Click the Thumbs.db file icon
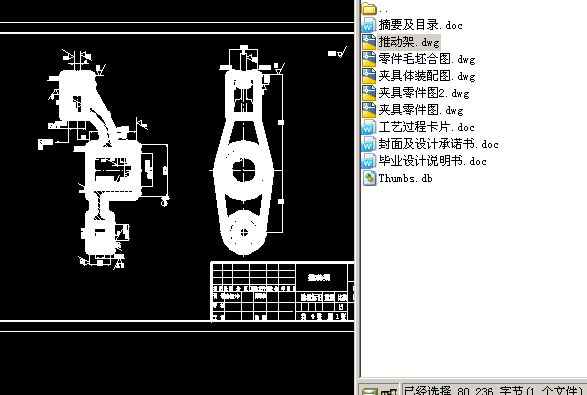587x395 pixels. (369, 178)
